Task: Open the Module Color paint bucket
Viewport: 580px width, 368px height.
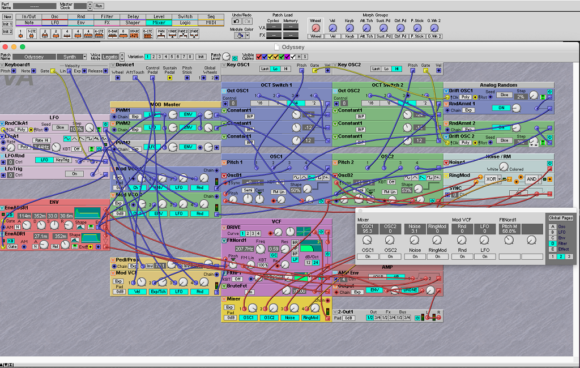Action: 239,36
